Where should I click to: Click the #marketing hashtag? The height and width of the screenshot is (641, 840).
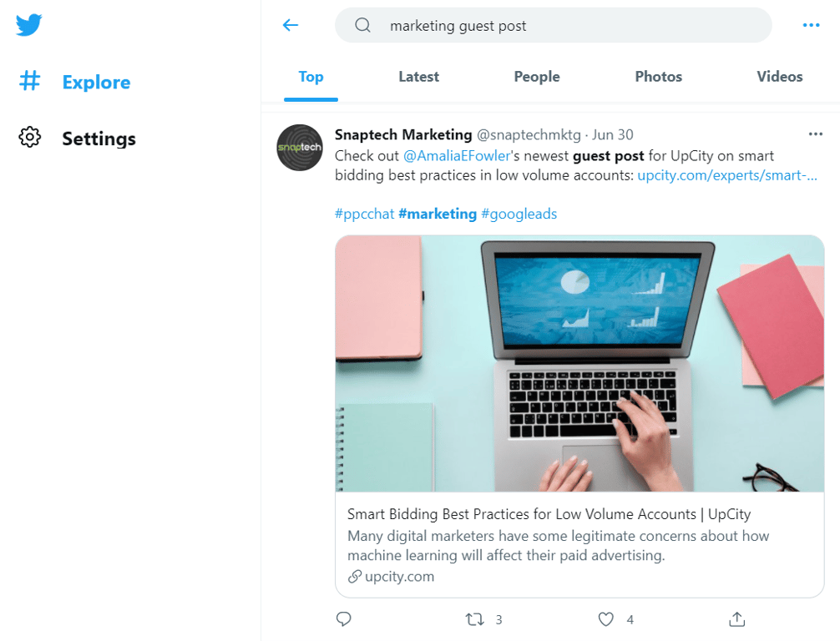(x=438, y=214)
